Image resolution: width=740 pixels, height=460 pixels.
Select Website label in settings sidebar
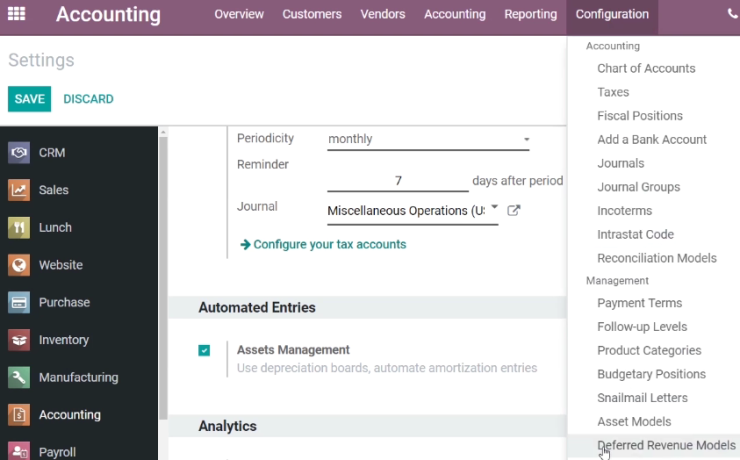(x=60, y=265)
